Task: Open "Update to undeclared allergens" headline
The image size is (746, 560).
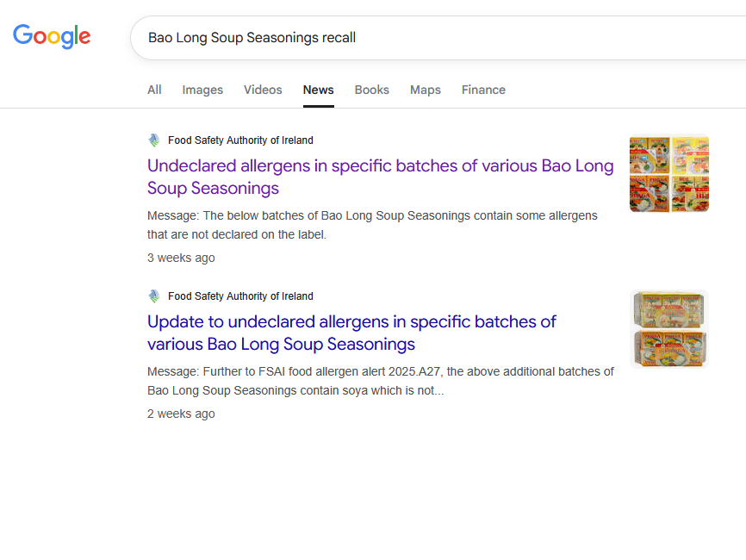Action: pyautogui.click(x=351, y=333)
